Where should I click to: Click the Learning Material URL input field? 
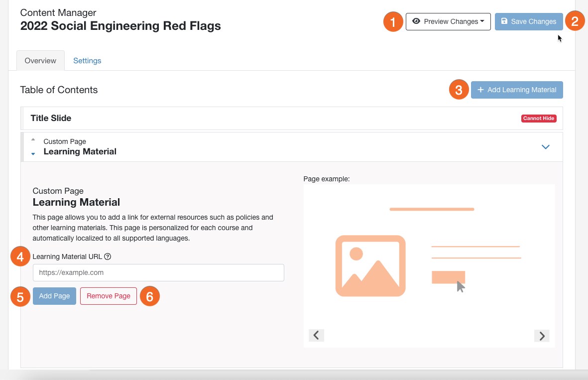(x=158, y=272)
